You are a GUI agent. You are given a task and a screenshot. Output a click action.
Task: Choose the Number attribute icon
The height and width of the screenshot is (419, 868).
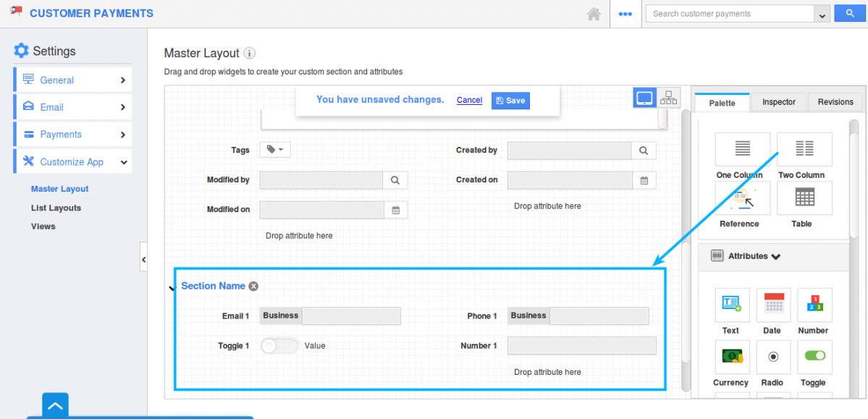[x=814, y=305]
